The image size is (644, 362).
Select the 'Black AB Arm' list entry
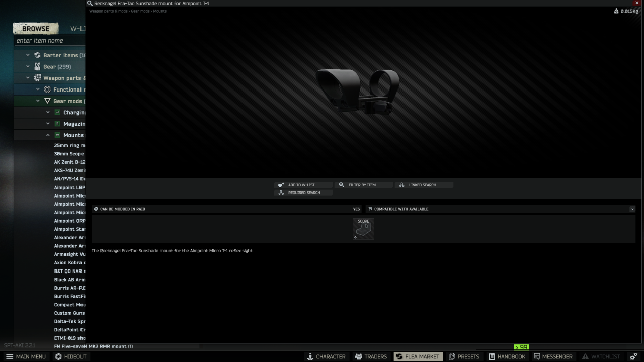69,280
